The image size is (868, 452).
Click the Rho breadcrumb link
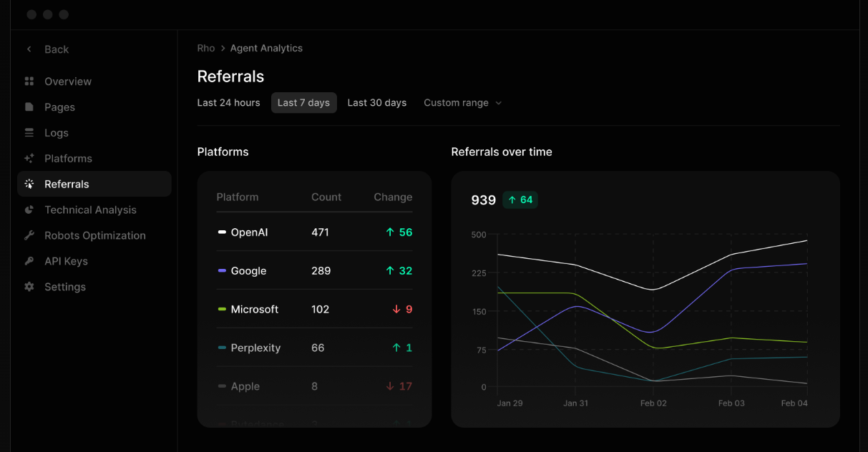point(205,48)
